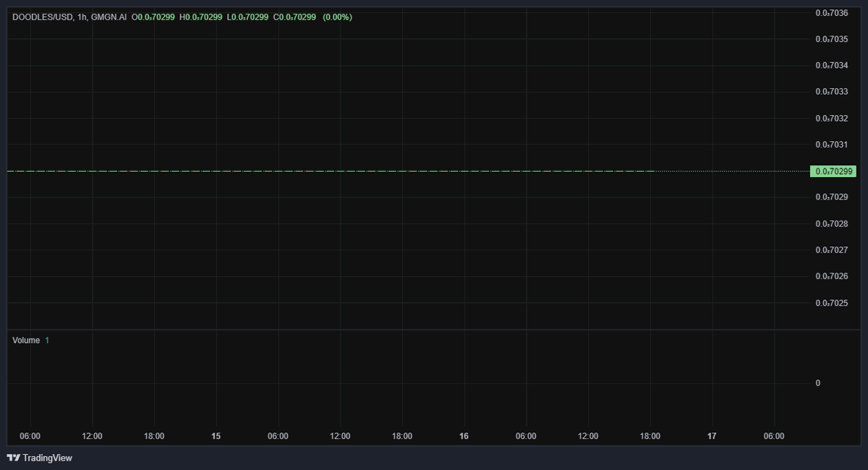The image size is (868, 470).
Task: Open the TradingView logo link
Action: point(40,458)
